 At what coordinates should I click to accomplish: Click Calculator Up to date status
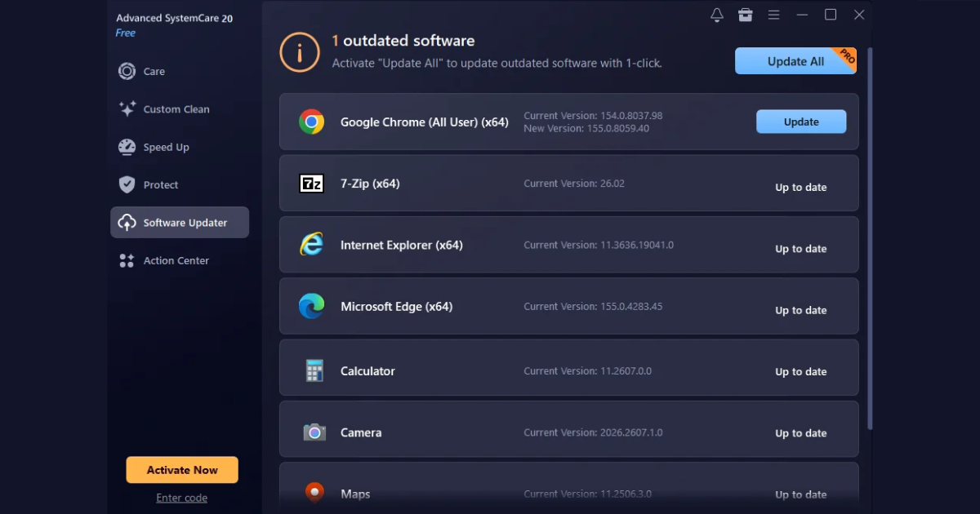click(x=801, y=372)
